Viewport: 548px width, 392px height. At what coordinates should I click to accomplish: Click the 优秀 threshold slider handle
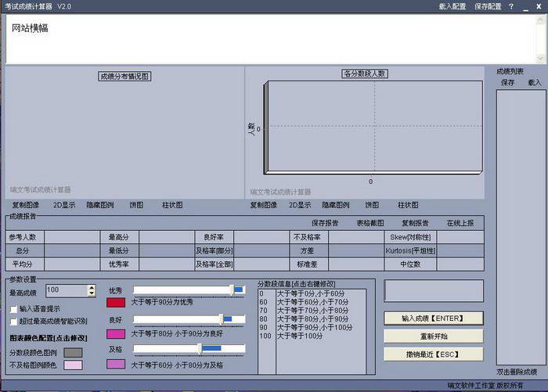click(233, 290)
